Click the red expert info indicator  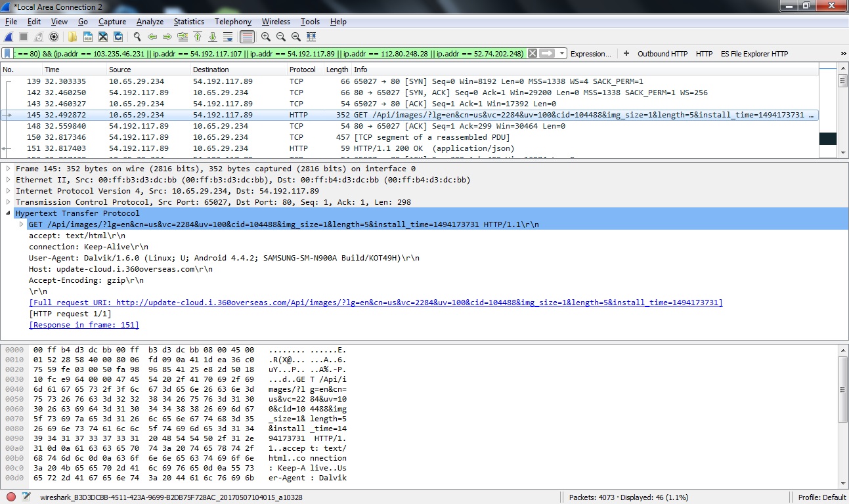11,497
